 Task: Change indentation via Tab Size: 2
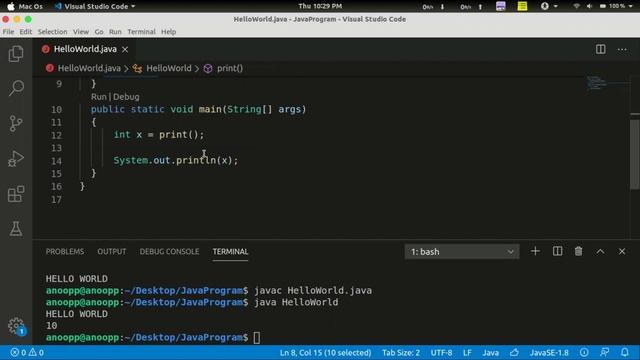click(401, 352)
